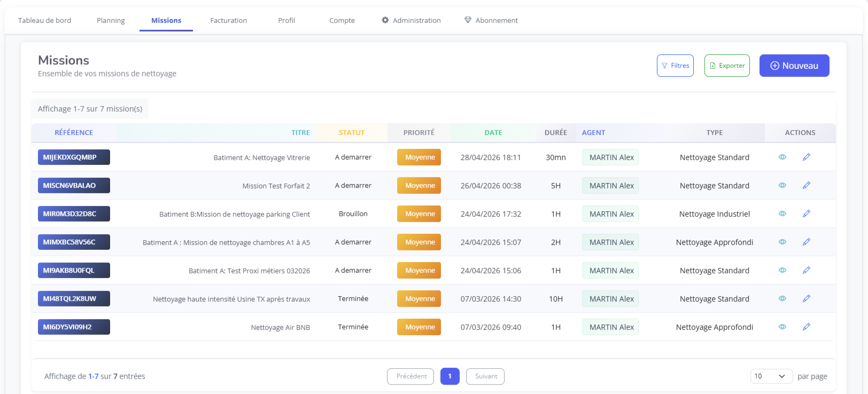Open the Filtres filter panel
Image resolution: width=868 pixels, height=394 pixels.
click(x=675, y=66)
